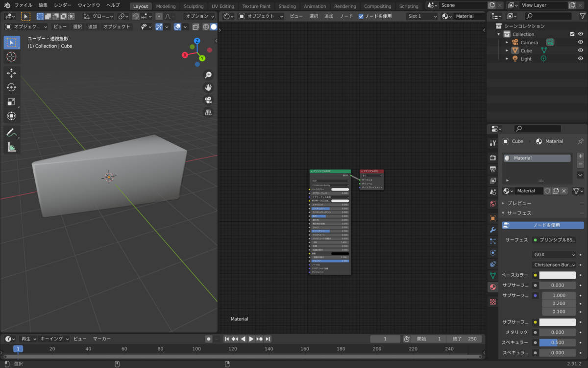Hide the Cube with its eye icon
588x368 pixels.
[x=581, y=51]
